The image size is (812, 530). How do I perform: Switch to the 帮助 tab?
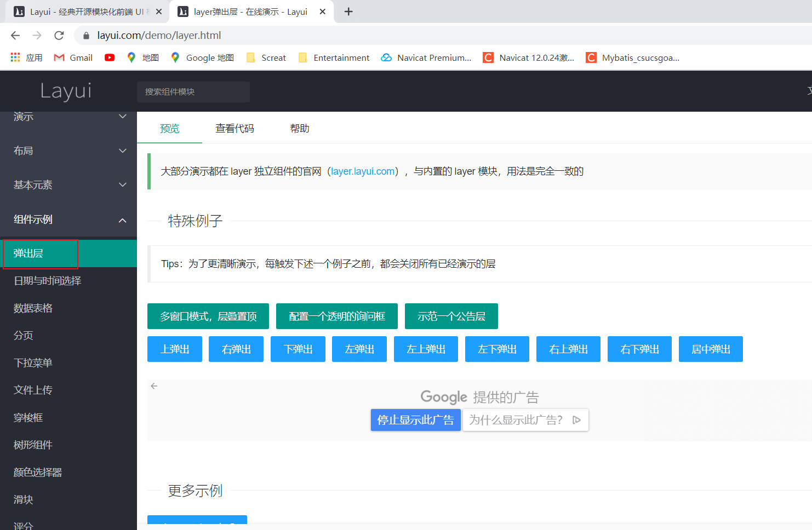click(x=300, y=128)
